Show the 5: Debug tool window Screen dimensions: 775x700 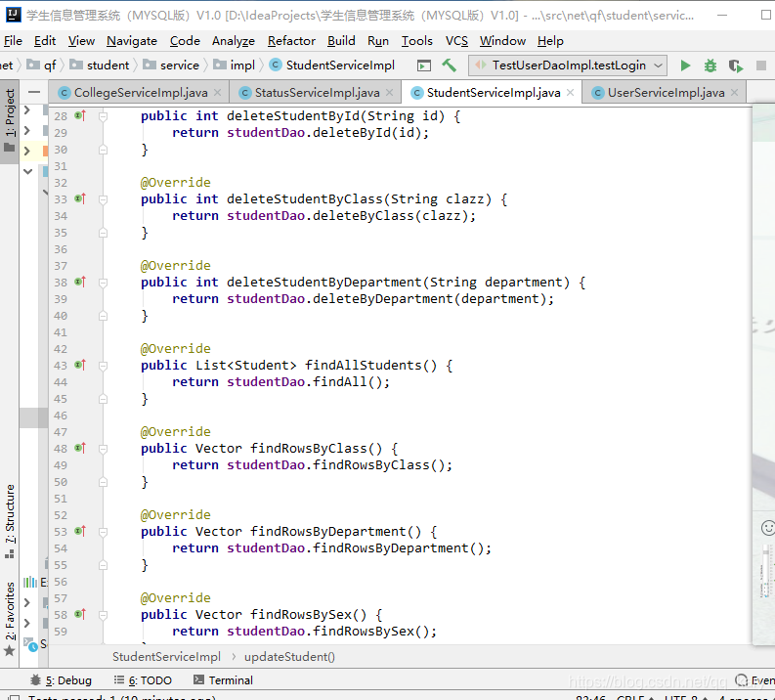[62, 680]
